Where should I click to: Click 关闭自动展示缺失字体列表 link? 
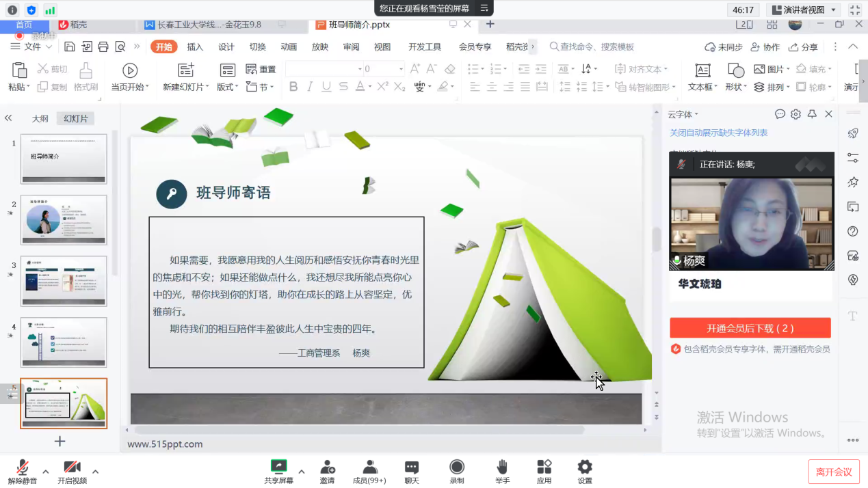(x=719, y=133)
